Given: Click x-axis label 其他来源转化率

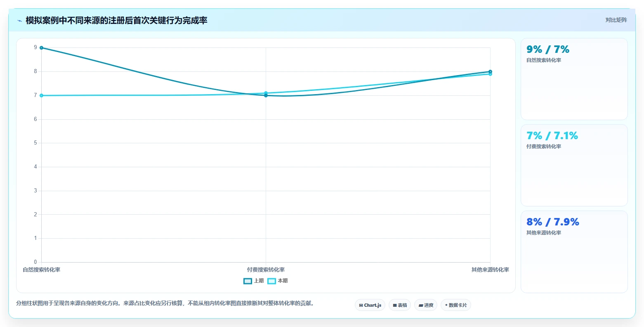Looking at the screenshot, I should click(490, 270).
